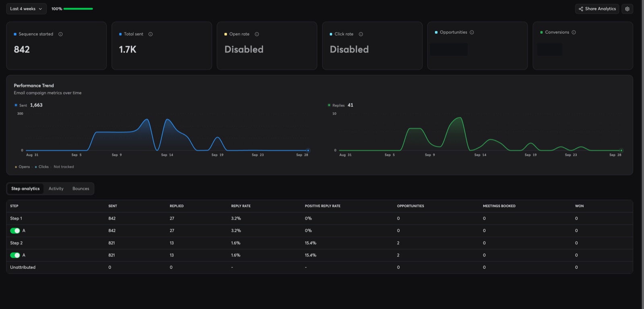Viewport: 644px width, 309px height.
Task: Click the STEP column header
Action: point(14,206)
